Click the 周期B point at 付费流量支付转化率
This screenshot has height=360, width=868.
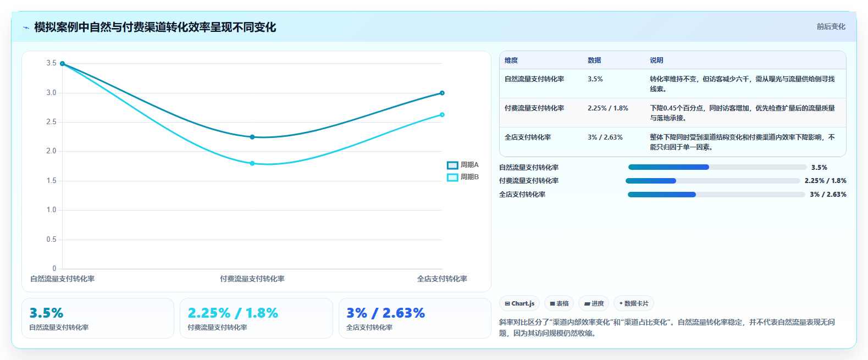pos(252,163)
